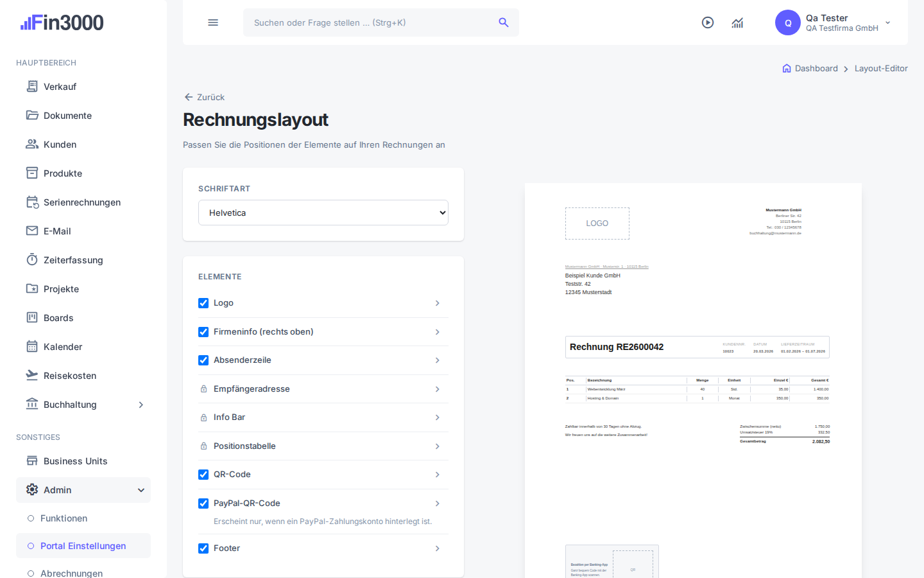Click the Qa Tester user name
This screenshot has width=924, height=578.
point(827,18)
